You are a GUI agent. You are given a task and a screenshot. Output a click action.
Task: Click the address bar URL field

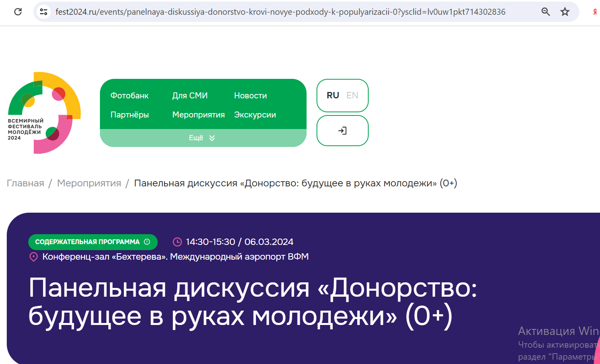[x=280, y=12]
